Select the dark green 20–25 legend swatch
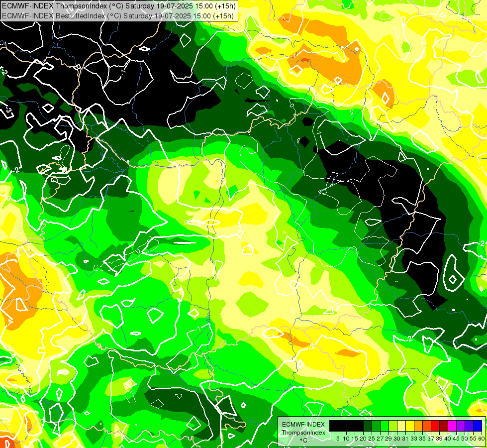487x448 pixels. pos(368,426)
